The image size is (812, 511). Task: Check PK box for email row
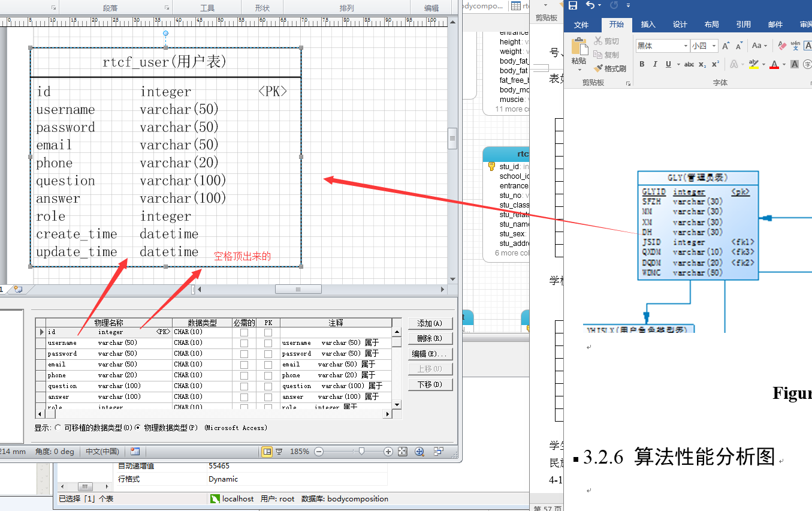[x=268, y=365]
